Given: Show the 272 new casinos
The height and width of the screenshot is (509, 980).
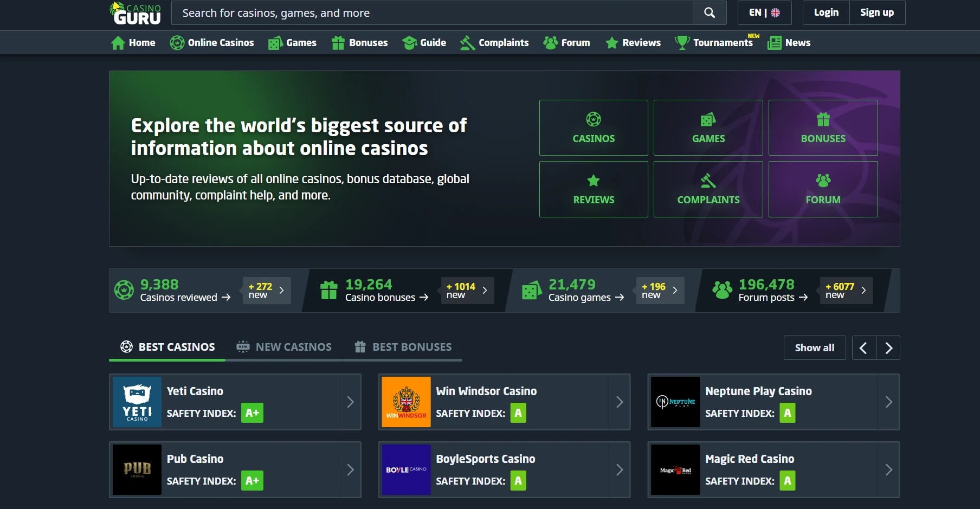Looking at the screenshot, I should point(266,291).
